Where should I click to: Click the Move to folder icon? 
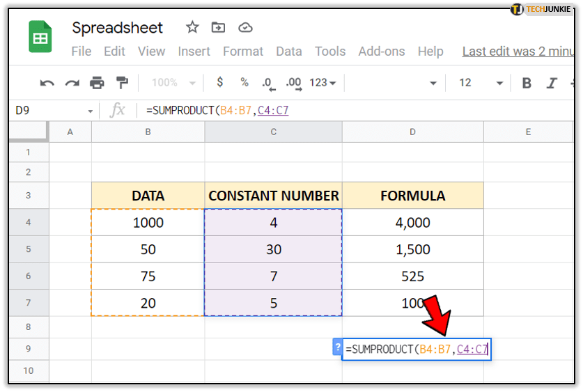[x=219, y=27]
